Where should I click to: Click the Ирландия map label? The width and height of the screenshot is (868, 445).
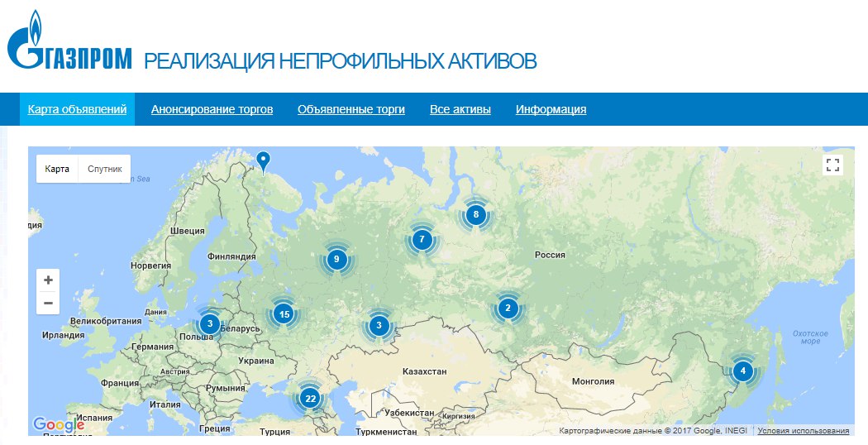63,335
